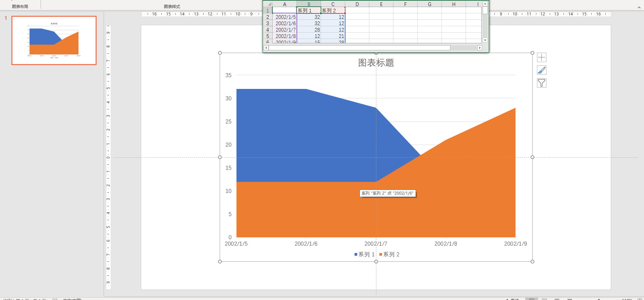Screen dimensions: 644x300
Task: Select cell C1 containing 系列 2
Action: coord(333,10)
